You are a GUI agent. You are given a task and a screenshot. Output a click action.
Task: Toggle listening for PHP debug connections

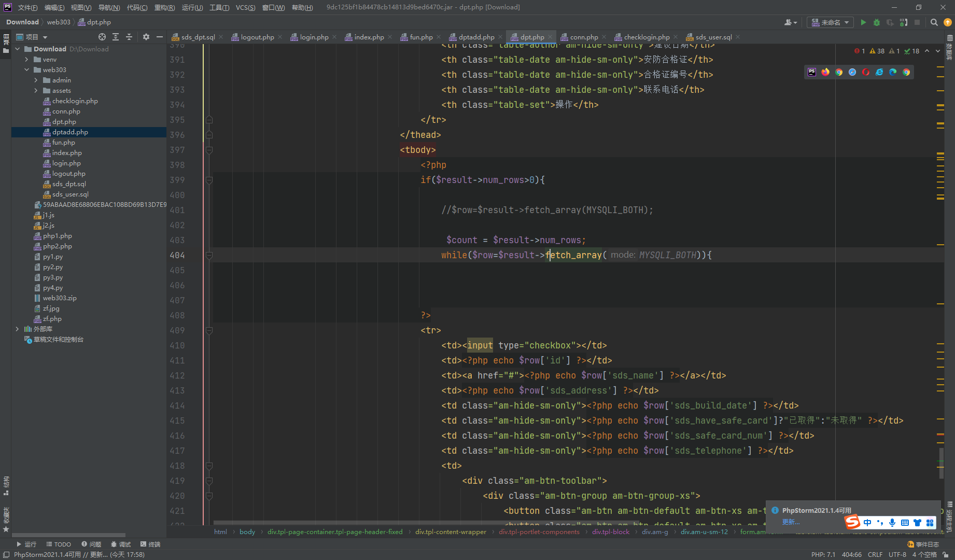click(x=904, y=22)
